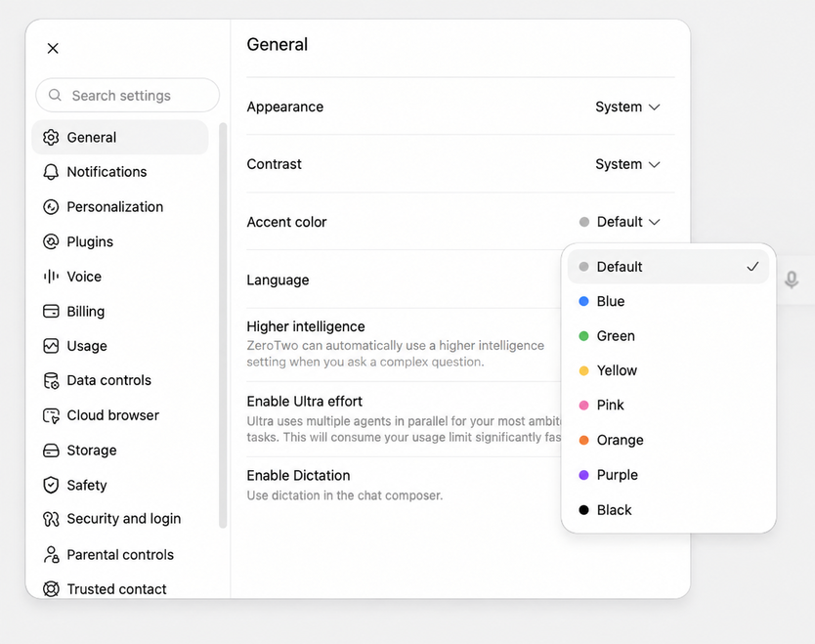Click the Higher intelligence heading
Image resolution: width=815 pixels, height=644 pixels.
[x=306, y=326]
